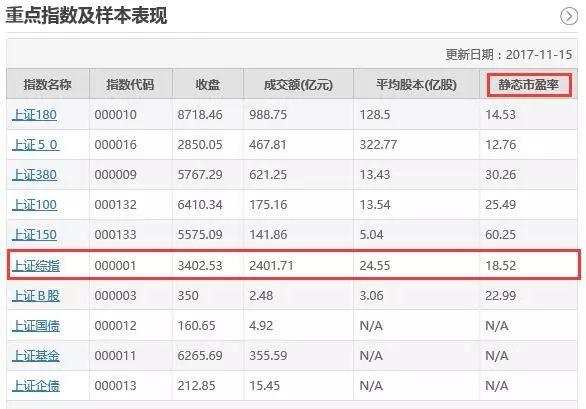Click the 指数代码 column header
The height and width of the screenshot is (409, 586).
130,84
